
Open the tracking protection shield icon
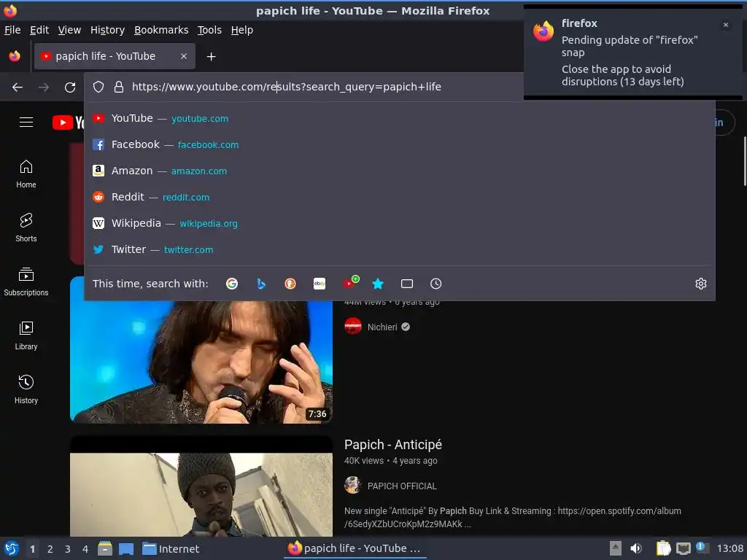98,87
